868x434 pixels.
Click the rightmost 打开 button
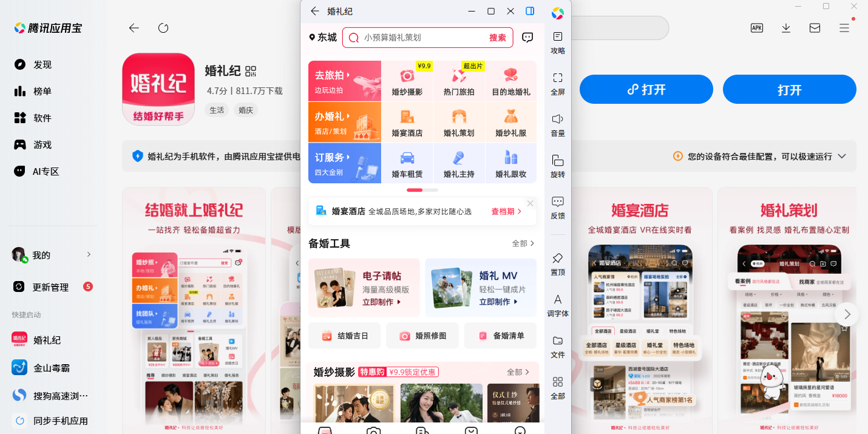[790, 90]
